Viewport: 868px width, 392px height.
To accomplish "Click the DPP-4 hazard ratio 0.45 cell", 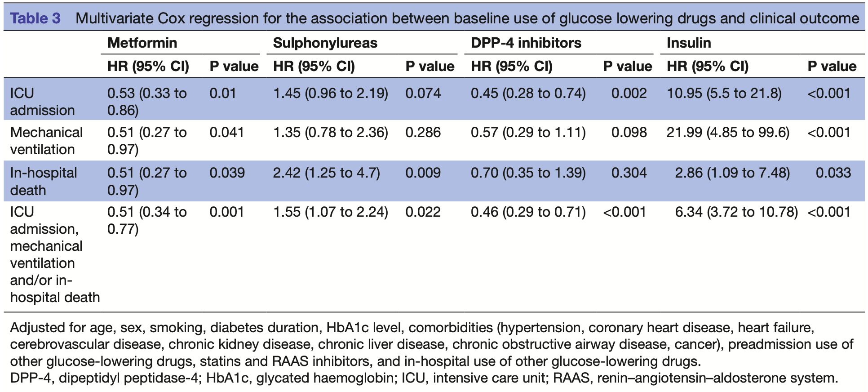I will pyautogui.click(x=528, y=93).
